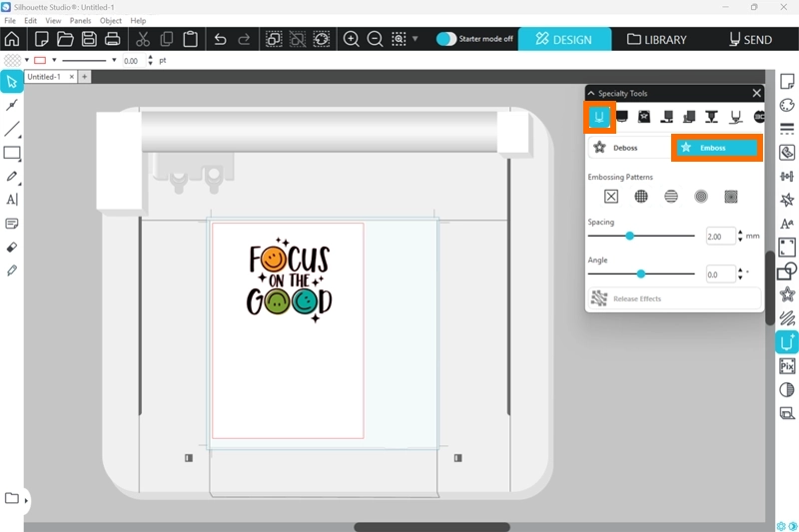Screen dimensions: 799x532
Task: Expand the library folder flyout at bottom-left
Action: [26, 499]
